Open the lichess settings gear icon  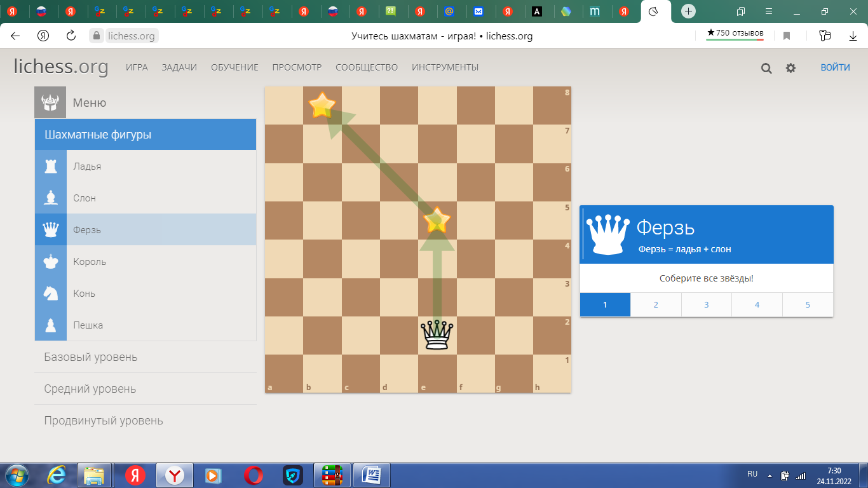(790, 68)
